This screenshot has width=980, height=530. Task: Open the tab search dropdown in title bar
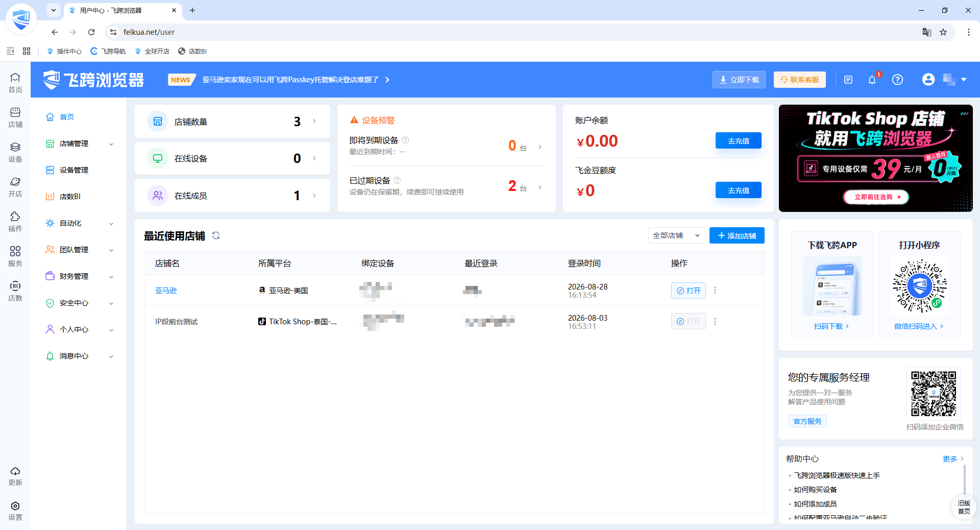point(54,10)
